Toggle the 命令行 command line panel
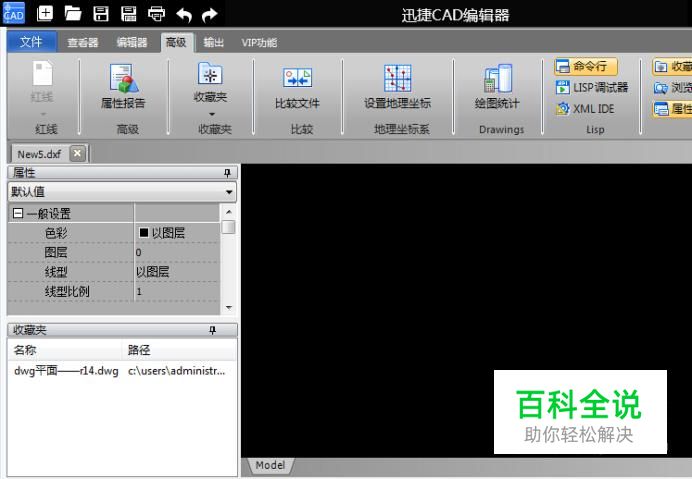Image resolution: width=692 pixels, height=479 pixels. (586, 67)
